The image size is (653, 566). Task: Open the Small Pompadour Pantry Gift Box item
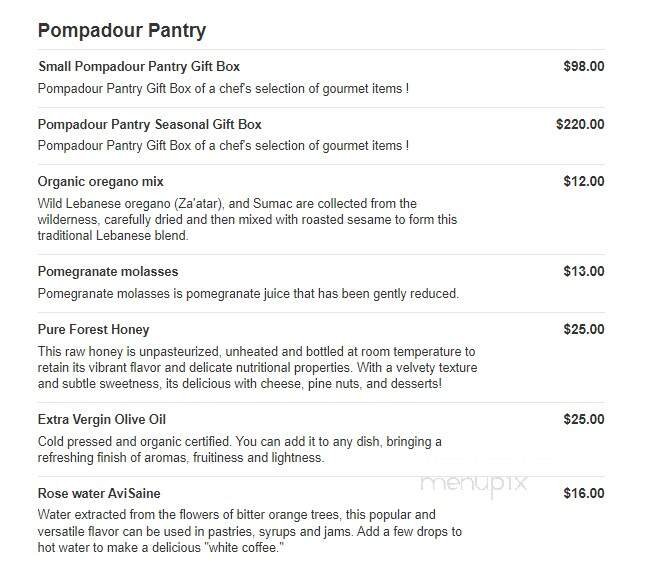[138, 67]
